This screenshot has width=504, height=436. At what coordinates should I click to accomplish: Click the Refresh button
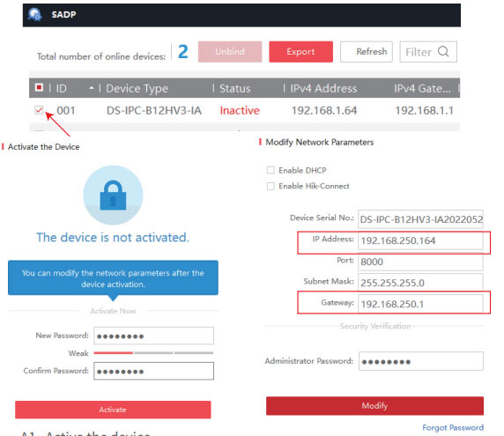tap(367, 52)
